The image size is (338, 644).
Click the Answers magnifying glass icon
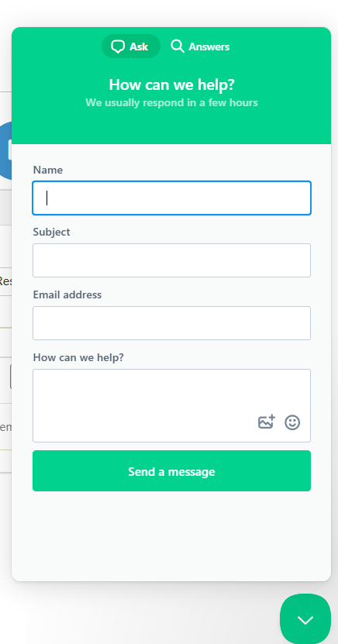click(178, 46)
